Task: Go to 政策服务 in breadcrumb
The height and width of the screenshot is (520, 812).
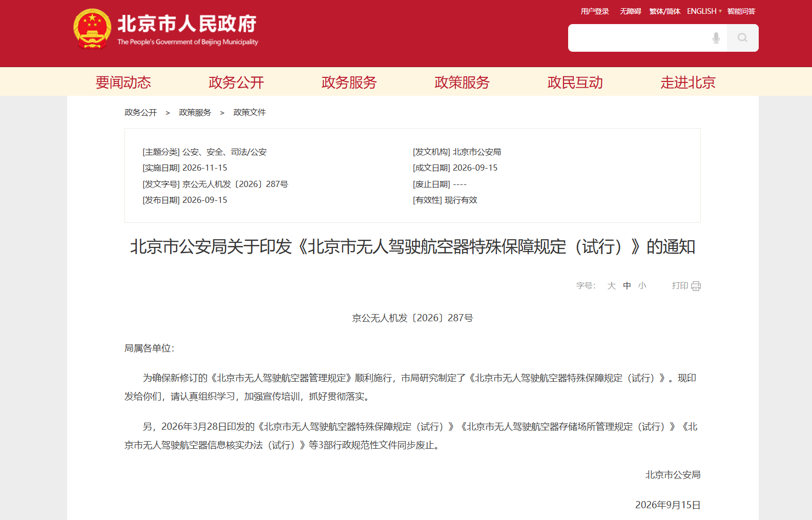Action: 195,112
